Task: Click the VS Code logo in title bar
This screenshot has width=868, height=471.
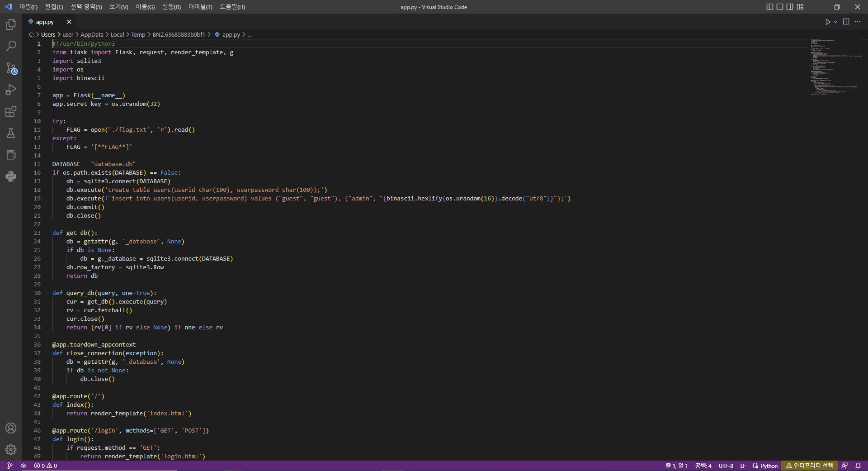Action: tap(8, 7)
